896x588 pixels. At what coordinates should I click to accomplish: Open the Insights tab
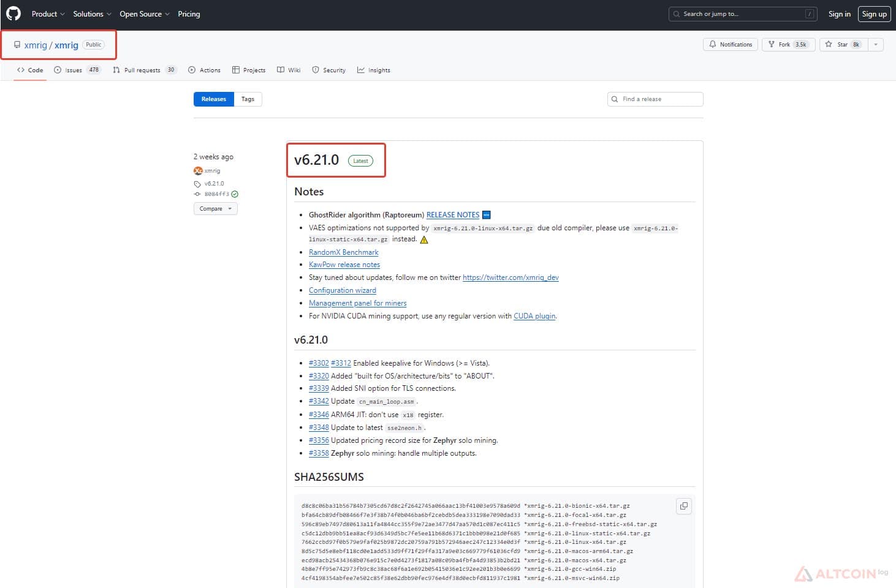[x=374, y=70]
